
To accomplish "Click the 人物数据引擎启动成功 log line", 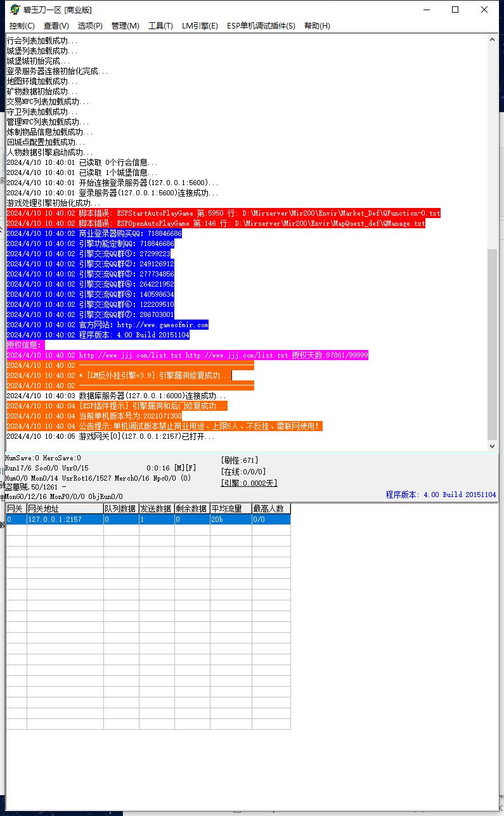I will click(x=49, y=152).
